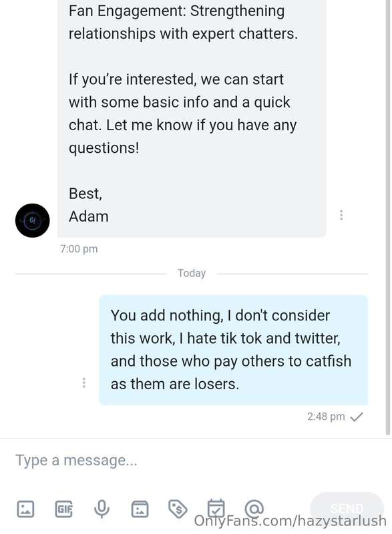Start a voice recording with the microphone icon
Screen dimensions: 392x534
[x=102, y=509]
